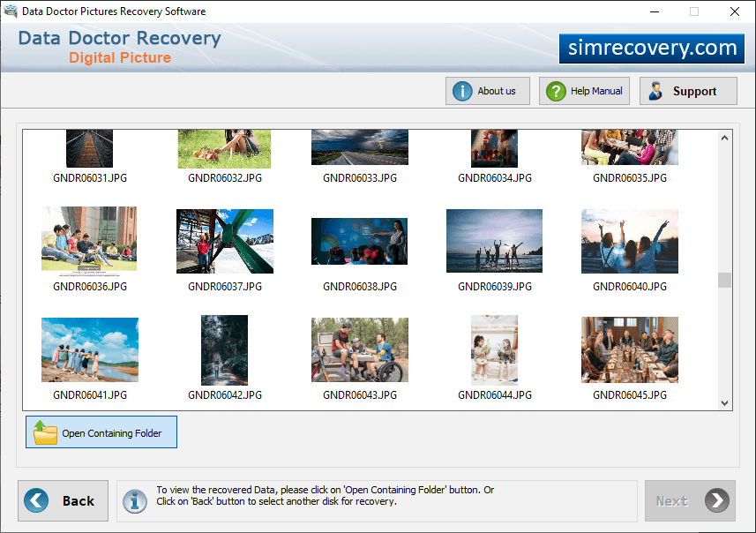Click file name GNDR06039.JPG
This screenshot has height=533, width=756.
coord(495,287)
